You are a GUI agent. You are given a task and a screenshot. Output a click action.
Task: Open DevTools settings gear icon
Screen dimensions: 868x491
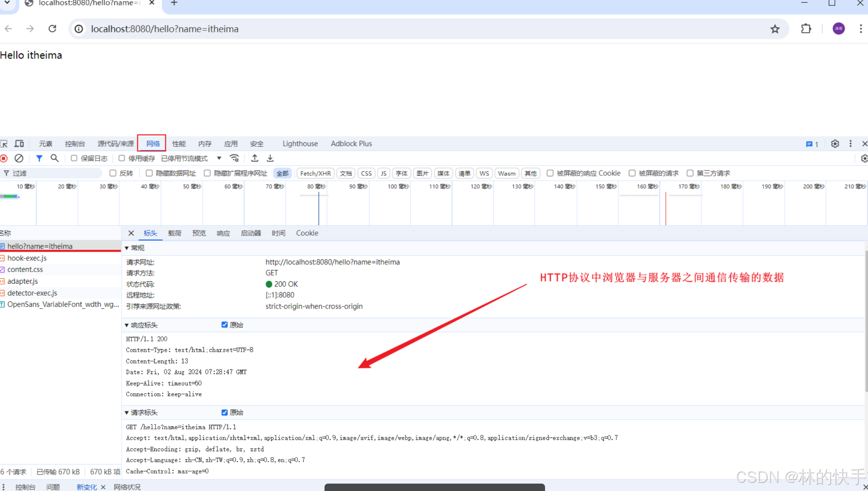point(834,144)
